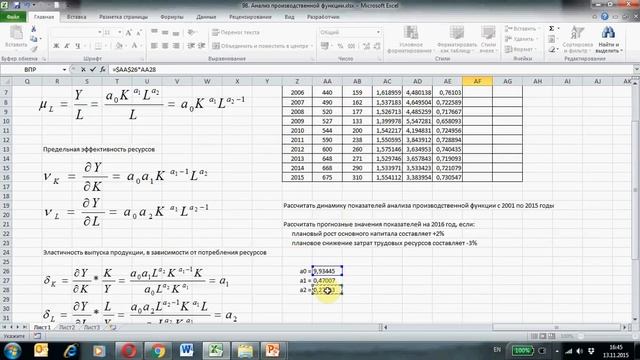
Task: Increase decimal places
Action: pyautogui.click(x=366, y=46)
